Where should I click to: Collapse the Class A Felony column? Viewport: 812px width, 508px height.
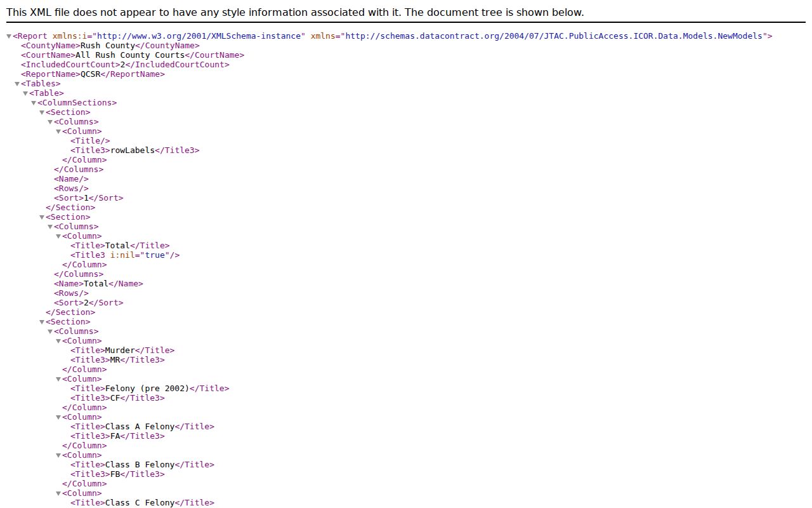(x=58, y=417)
